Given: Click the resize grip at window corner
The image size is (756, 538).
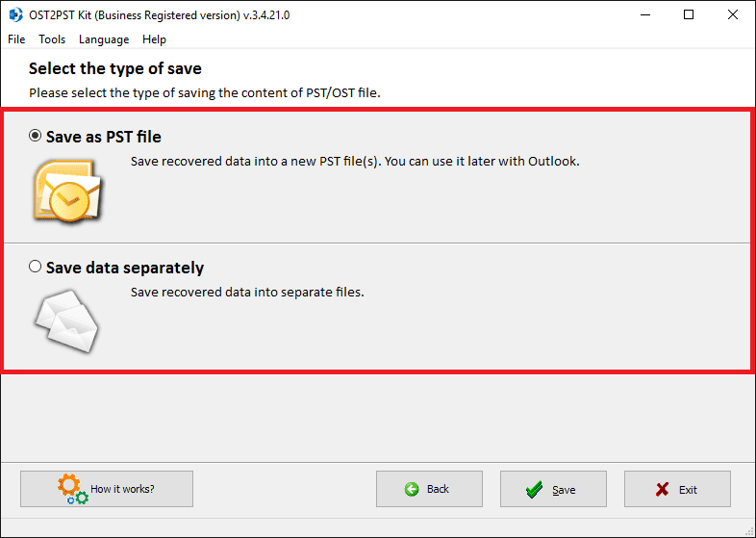Looking at the screenshot, I should 749,531.
